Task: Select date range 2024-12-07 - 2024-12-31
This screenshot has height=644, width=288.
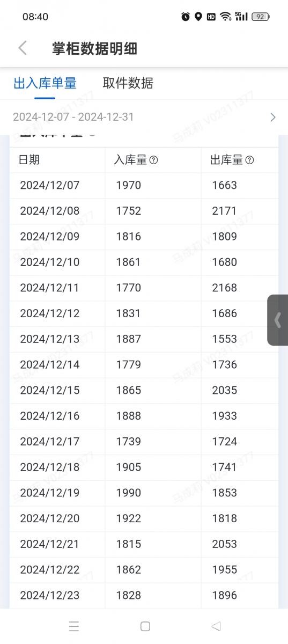Action: pyautogui.click(x=73, y=117)
